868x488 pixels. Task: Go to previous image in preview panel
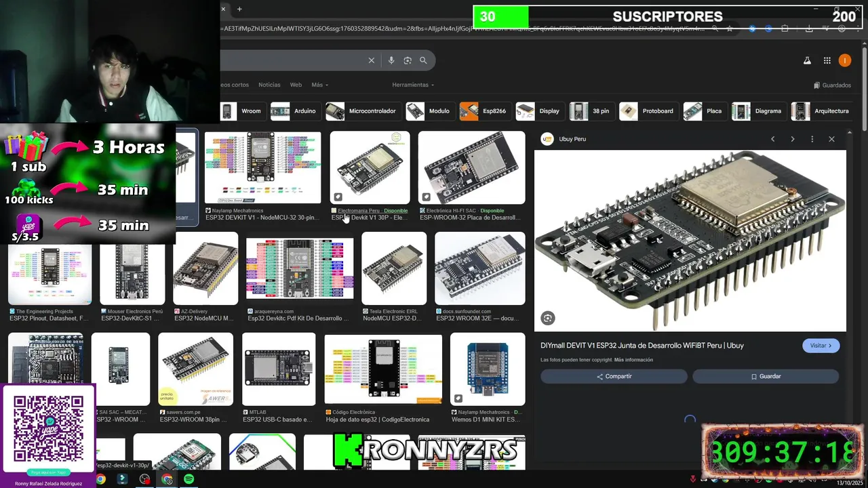click(x=772, y=139)
